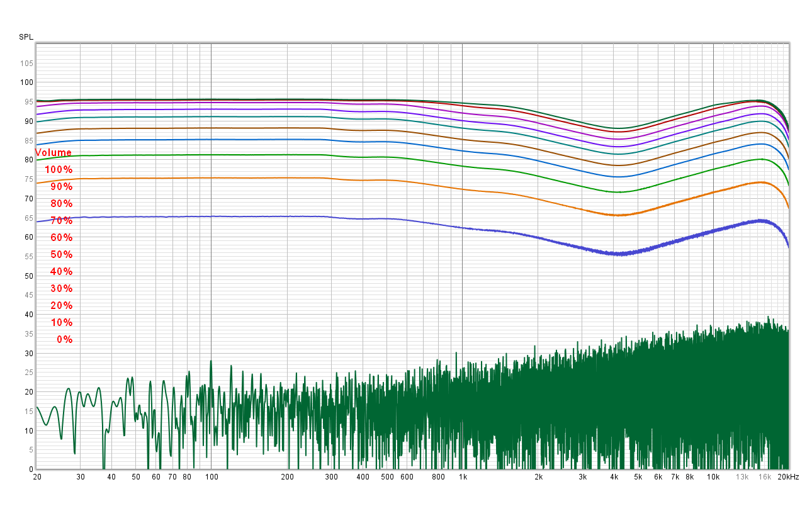
Task: Select the 50% legend entry
Action: point(61,255)
